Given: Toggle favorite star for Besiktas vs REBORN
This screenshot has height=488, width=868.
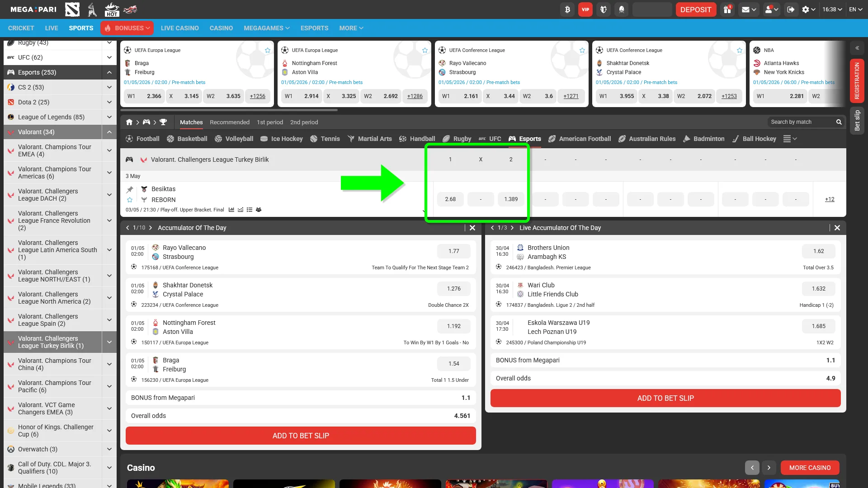Looking at the screenshot, I should [x=130, y=200].
